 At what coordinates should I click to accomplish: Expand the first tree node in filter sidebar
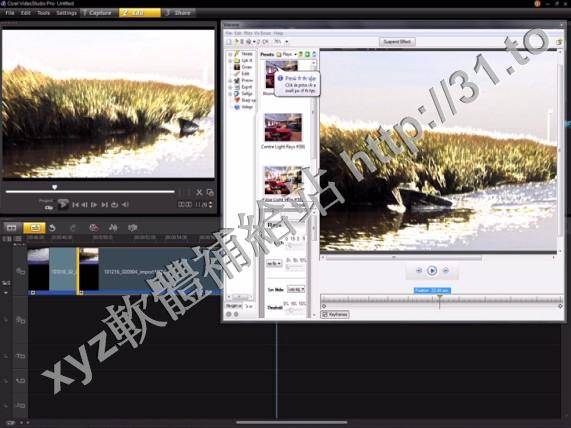point(230,54)
